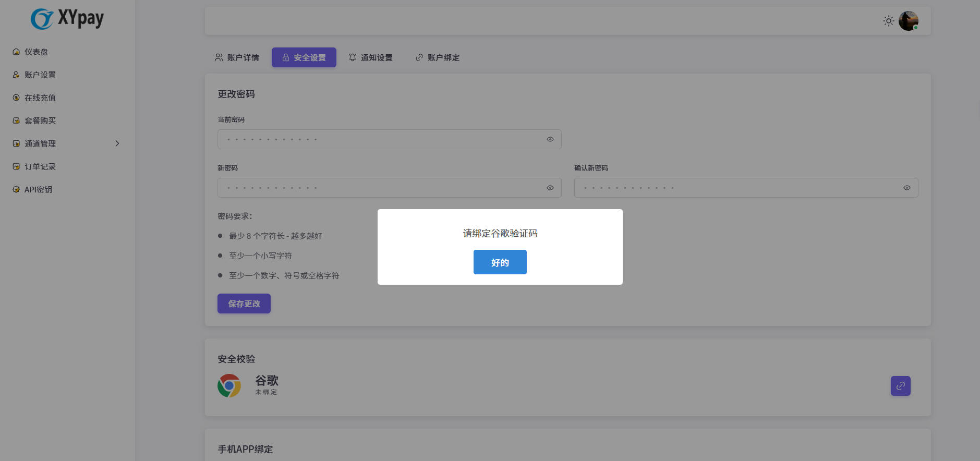Go to 在线充值 page
The height and width of the screenshot is (461, 980).
40,98
